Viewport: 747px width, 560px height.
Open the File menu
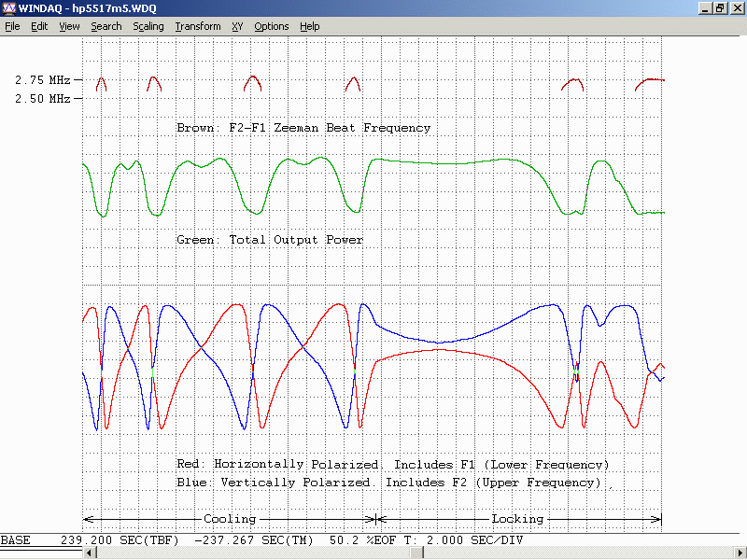click(12, 26)
